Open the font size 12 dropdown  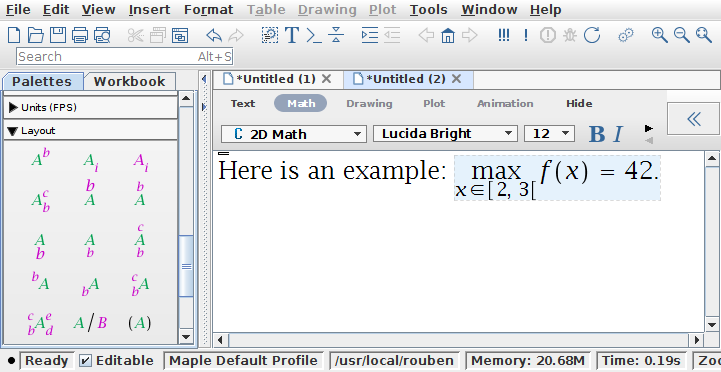tap(549, 134)
